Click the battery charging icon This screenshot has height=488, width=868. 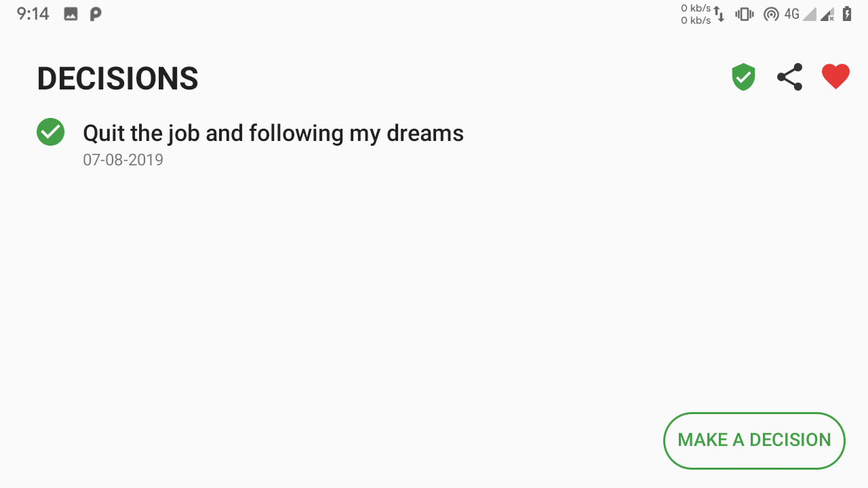847,14
